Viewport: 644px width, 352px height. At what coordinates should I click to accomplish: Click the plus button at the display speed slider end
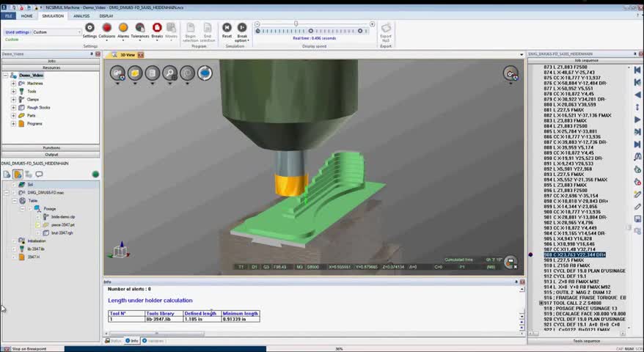point(372,23)
